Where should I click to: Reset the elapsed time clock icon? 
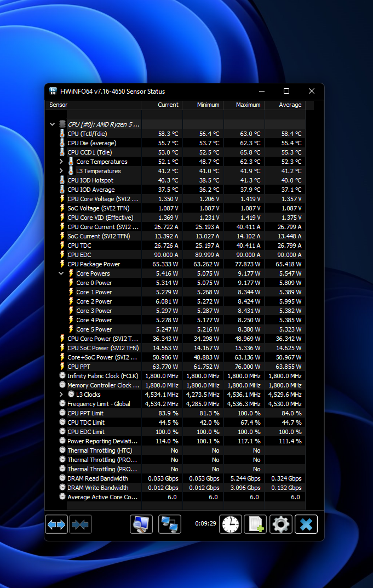(230, 524)
